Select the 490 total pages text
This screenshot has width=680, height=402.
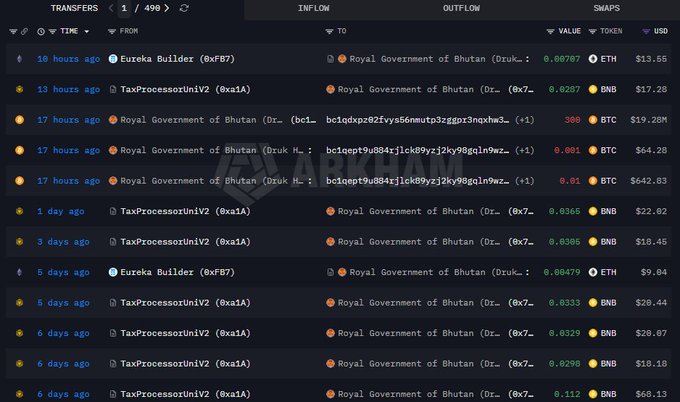coord(152,8)
